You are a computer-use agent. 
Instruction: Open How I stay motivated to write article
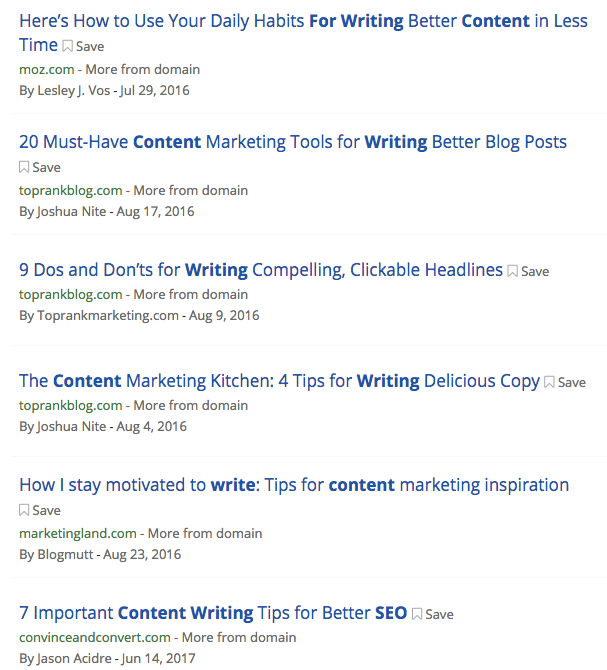(293, 485)
